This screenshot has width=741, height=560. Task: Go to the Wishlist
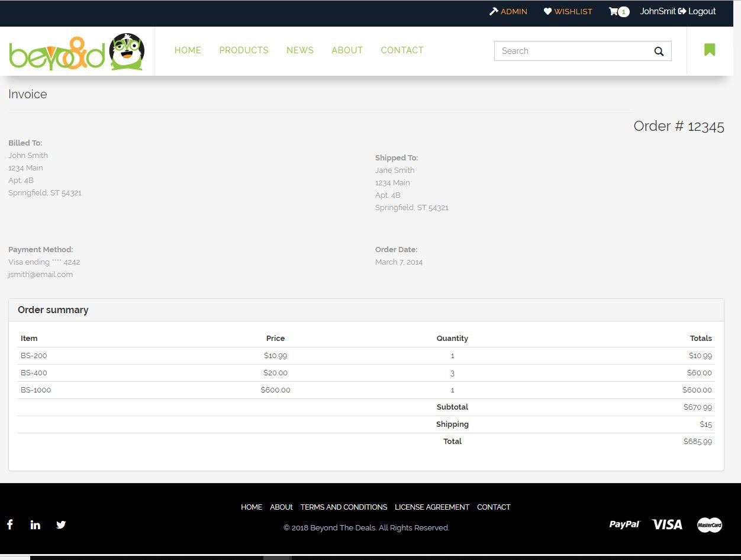pyautogui.click(x=568, y=11)
